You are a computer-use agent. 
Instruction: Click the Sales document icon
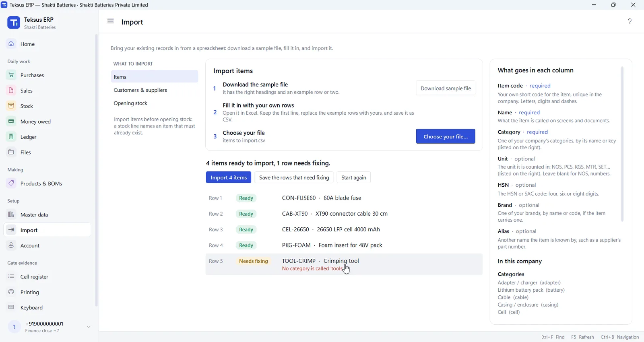[11, 91]
